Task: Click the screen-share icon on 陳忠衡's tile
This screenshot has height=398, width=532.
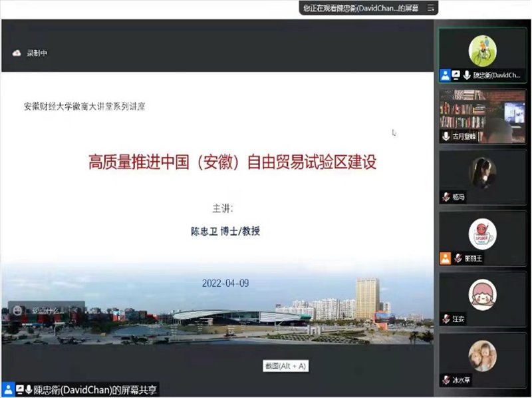Action: point(456,75)
